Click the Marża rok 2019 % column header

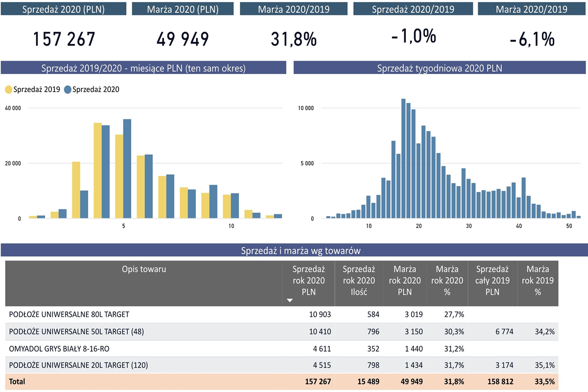[x=538, y=280]
